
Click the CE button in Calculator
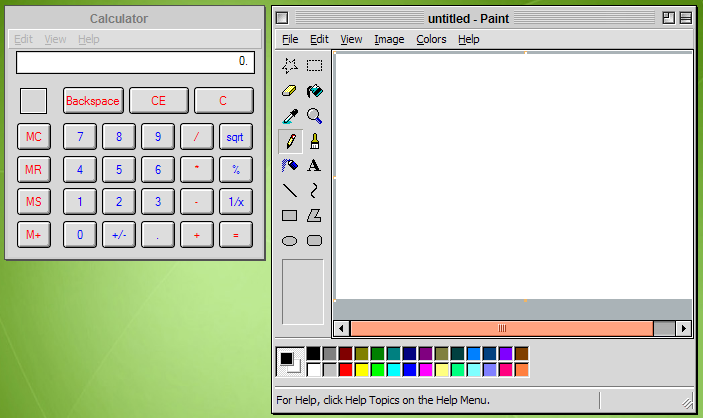point(159,100)
